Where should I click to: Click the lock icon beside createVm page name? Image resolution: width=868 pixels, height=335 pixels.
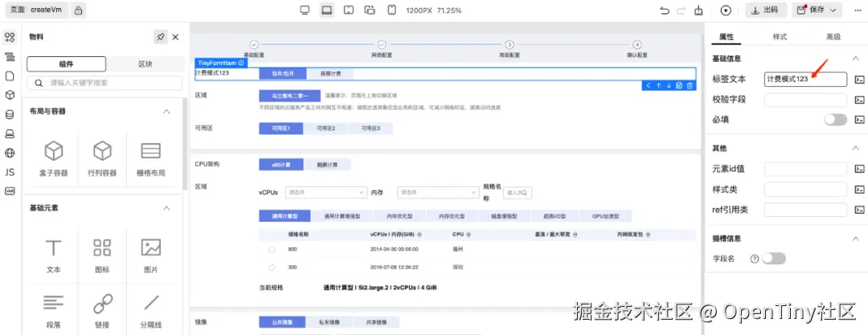(79, 10)
